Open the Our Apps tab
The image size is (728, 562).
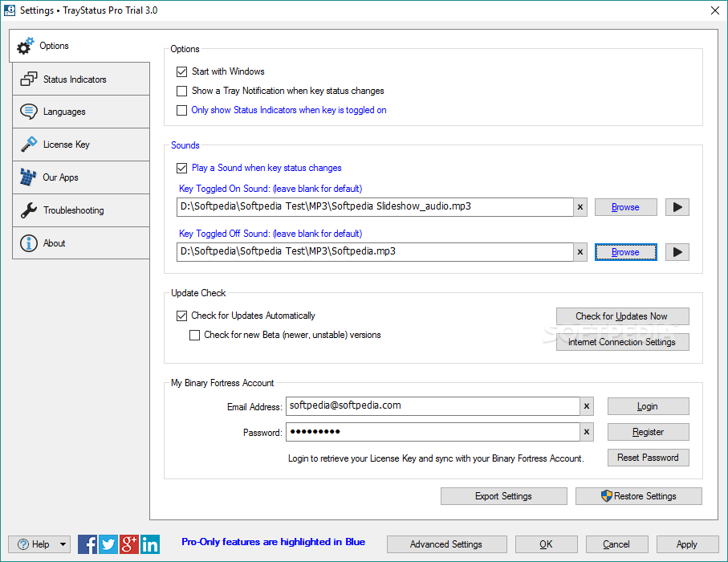[x=81, y=177]
